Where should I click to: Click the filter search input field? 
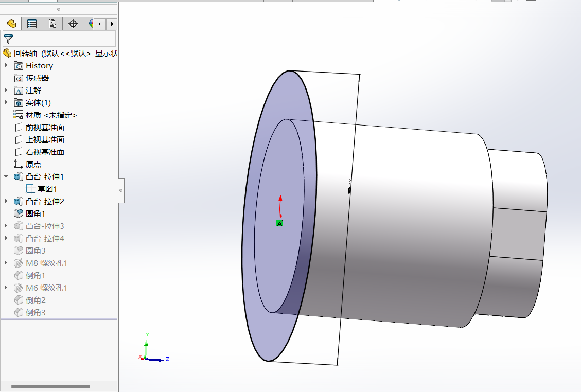[x=59, y=39]
